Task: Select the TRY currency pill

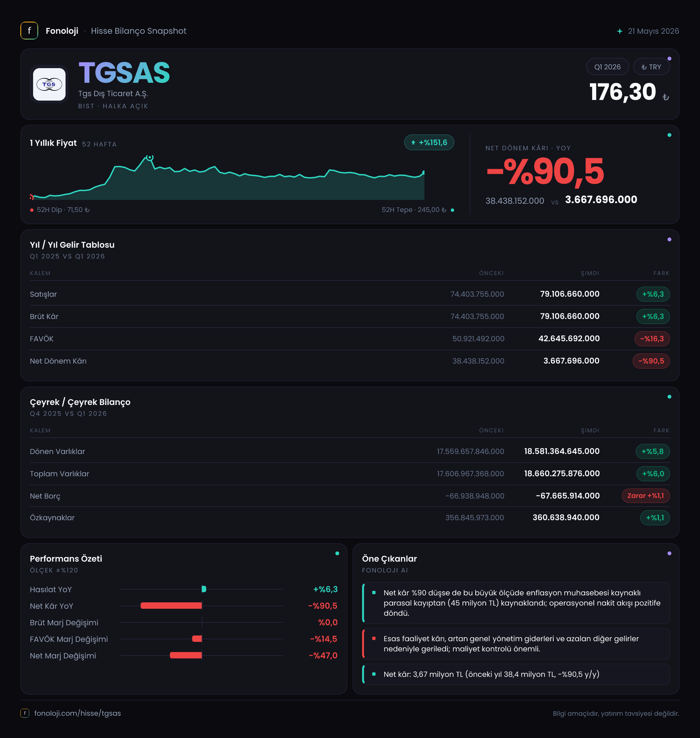Action: point(651,67)
